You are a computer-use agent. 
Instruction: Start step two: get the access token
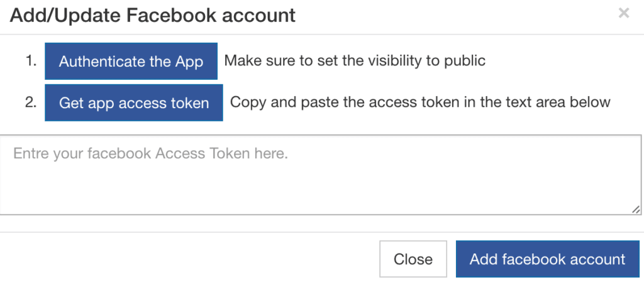(134, 103)
